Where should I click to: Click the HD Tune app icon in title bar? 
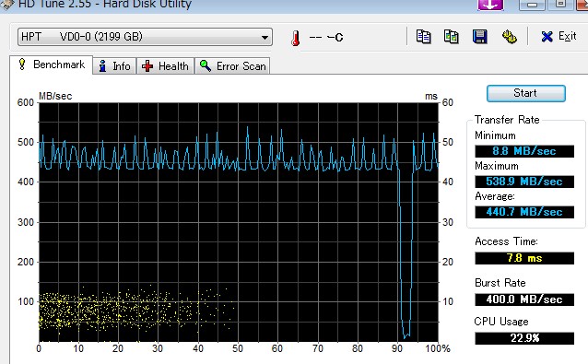coord(6,5)
